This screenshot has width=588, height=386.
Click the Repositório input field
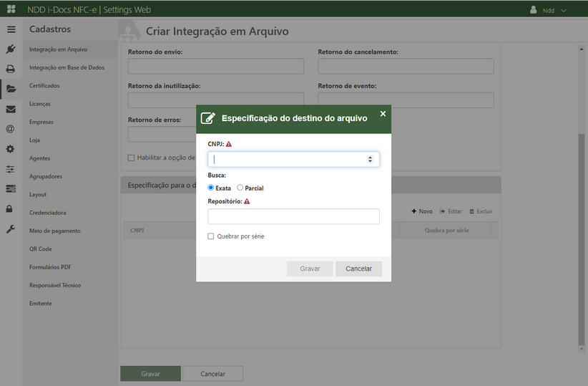coord(293,216)
